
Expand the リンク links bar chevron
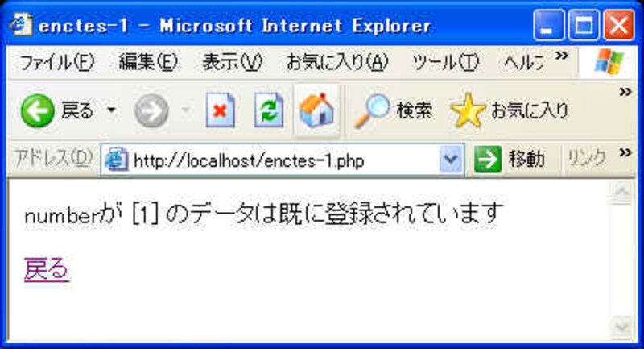pyautogui.click(x=625, y=153)
